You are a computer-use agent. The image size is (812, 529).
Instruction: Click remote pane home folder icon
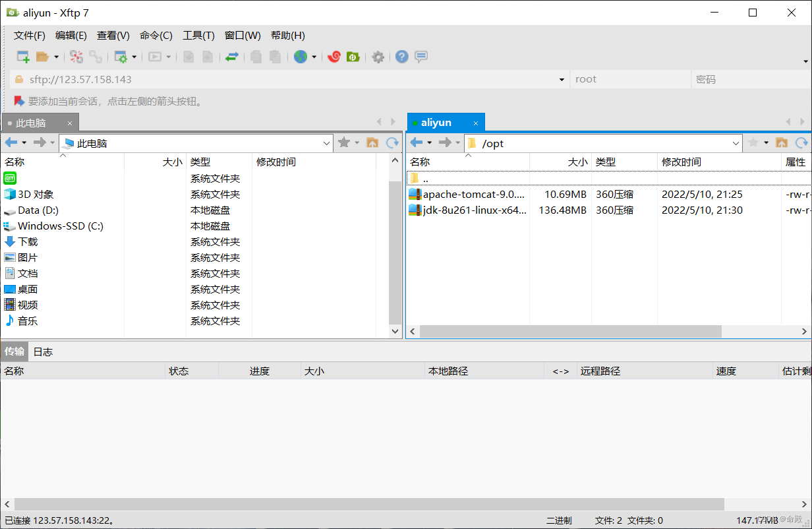tap(782, 142)
